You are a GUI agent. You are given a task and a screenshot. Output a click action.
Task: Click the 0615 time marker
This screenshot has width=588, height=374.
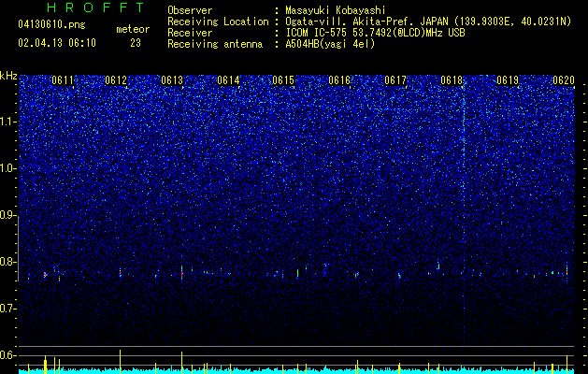283,80
